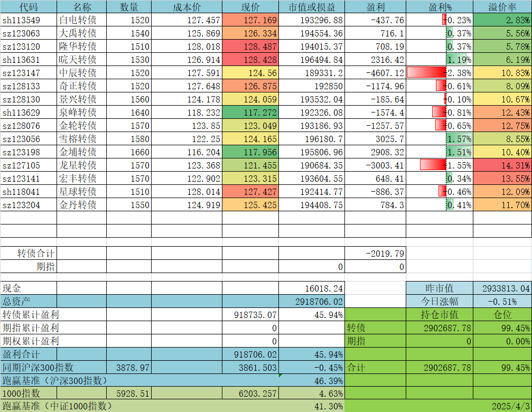Click the 同期沪深300指数 label cell

pos(53,368)
